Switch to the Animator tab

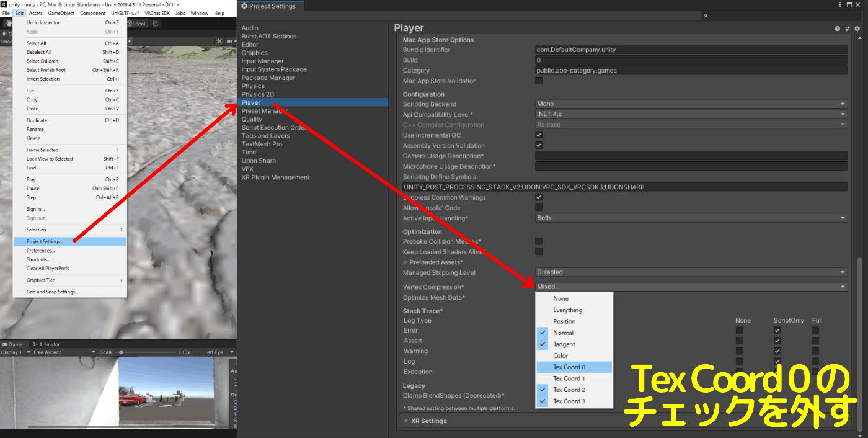pos(46,344)
